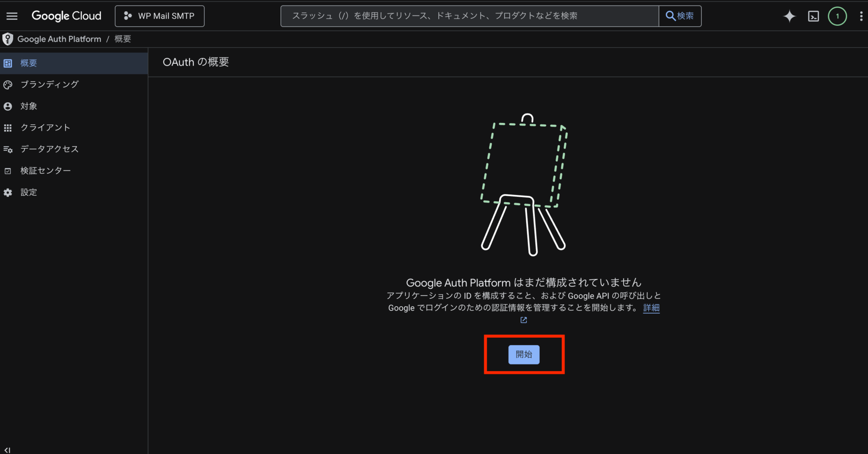The width and height of the screenshot is (868, 454).
Task: Click the 検索 search button
Action: coord(679,16)
